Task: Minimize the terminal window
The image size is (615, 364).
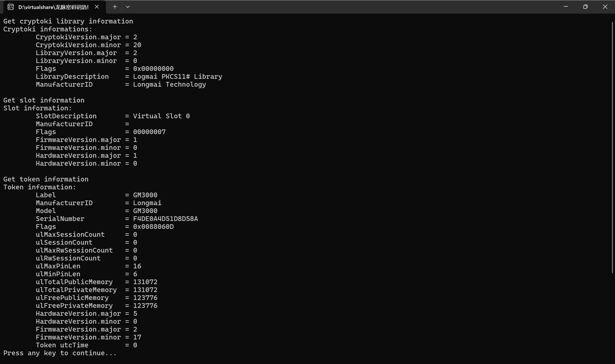Action: (566, 7)
